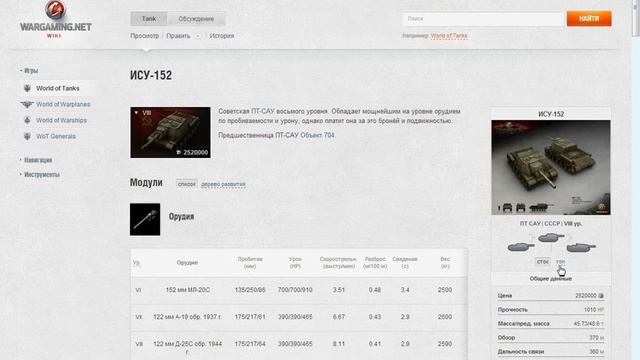Expand the Править dropdown arrow
The image size is (640, 360).
(198, 36)
